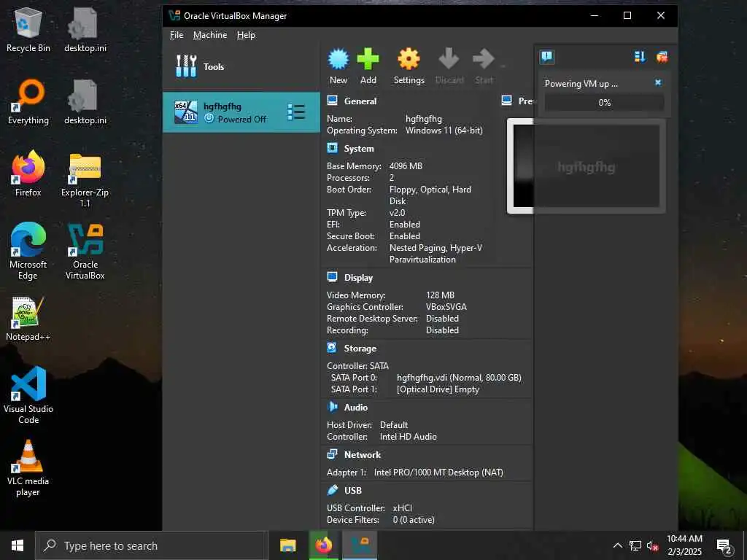Open the Explorer-Zip 1.1 folder icon
Image resolution: width=747 pixels, height=560 pixels.
click(x=85, y=179)
